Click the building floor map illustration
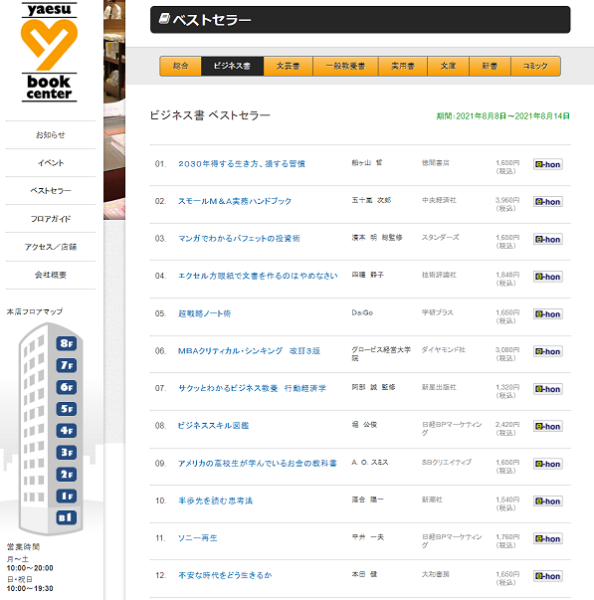594x600 pixels. click(51, 429)
